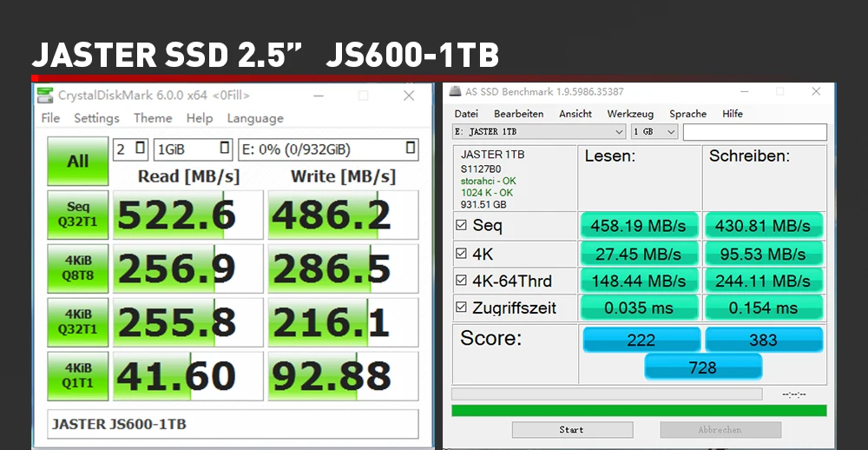Open the E: 0% (0/932GiB) drive dropdown
This screenshot has height=450, width=868.
(x=328, y=149)
